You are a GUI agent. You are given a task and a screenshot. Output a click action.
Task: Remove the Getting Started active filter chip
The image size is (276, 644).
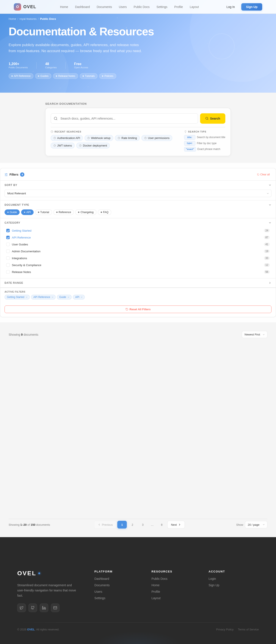pyautogui.click(x=27, y=297)
